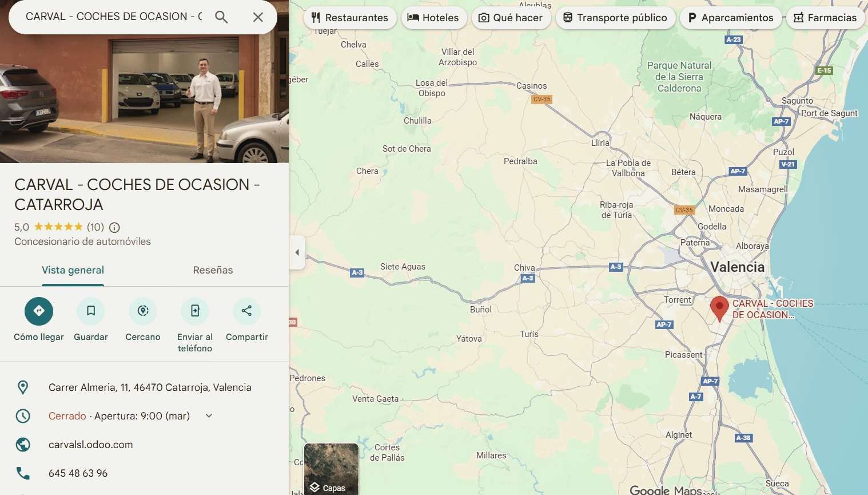Image resolution: width=868 pixels, height=495 pixels.
Task: Show Farmacias on the map
Action: coord(825,18)
